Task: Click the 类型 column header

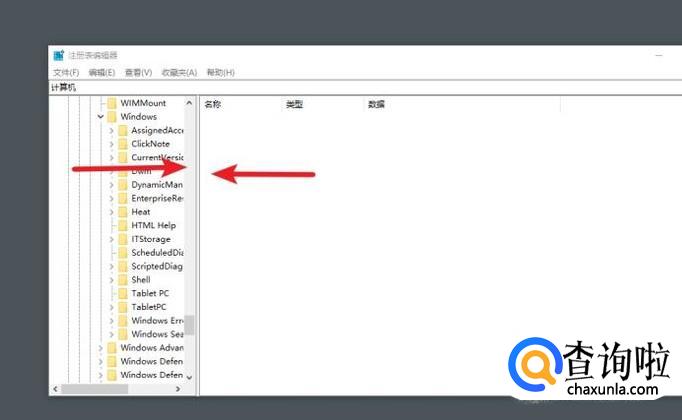Action: tap(322, 104)
